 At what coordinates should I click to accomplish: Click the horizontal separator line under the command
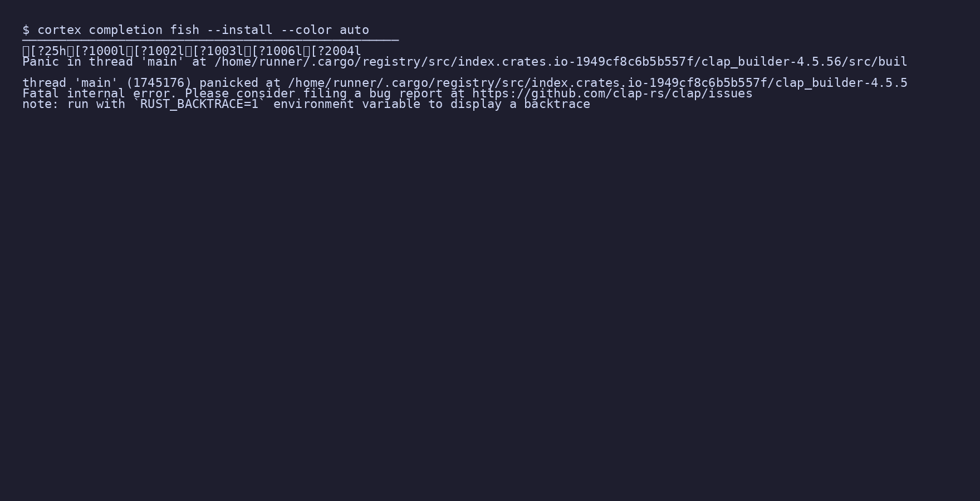click(x=210, y=40)
